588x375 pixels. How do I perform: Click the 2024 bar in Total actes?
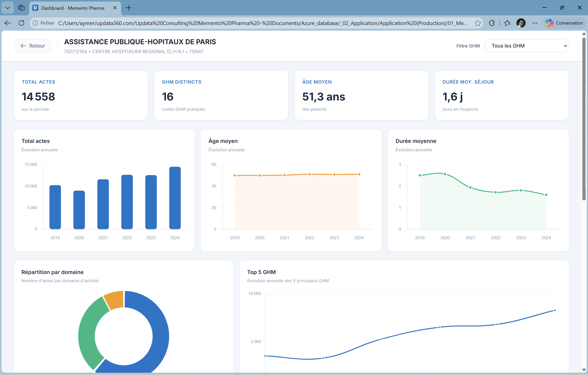pos(175,198)
